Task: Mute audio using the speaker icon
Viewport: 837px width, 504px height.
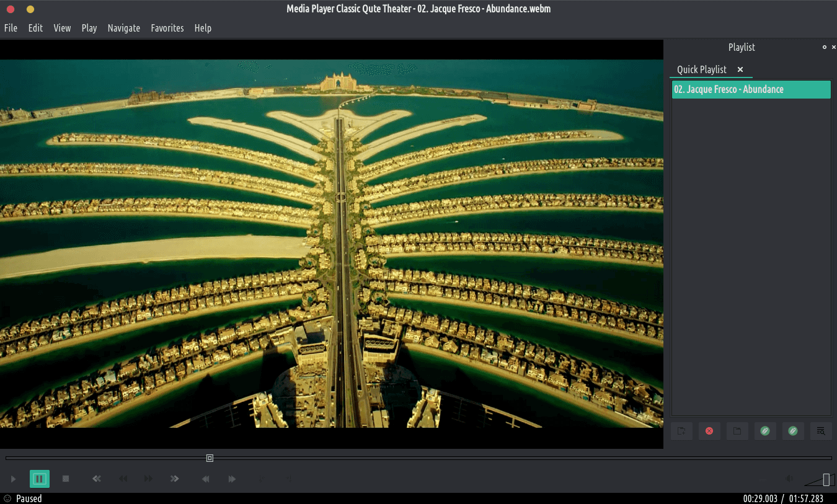Action: click(x=789, y=479)
